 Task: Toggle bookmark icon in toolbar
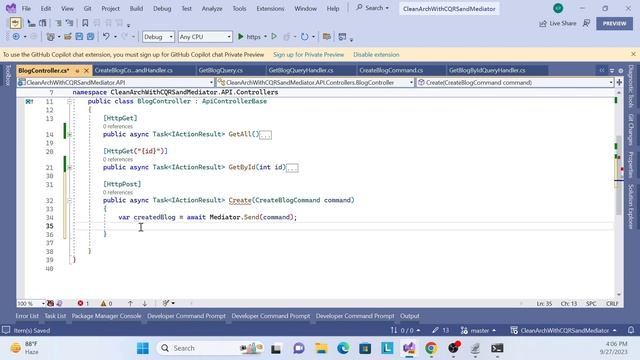85,23
